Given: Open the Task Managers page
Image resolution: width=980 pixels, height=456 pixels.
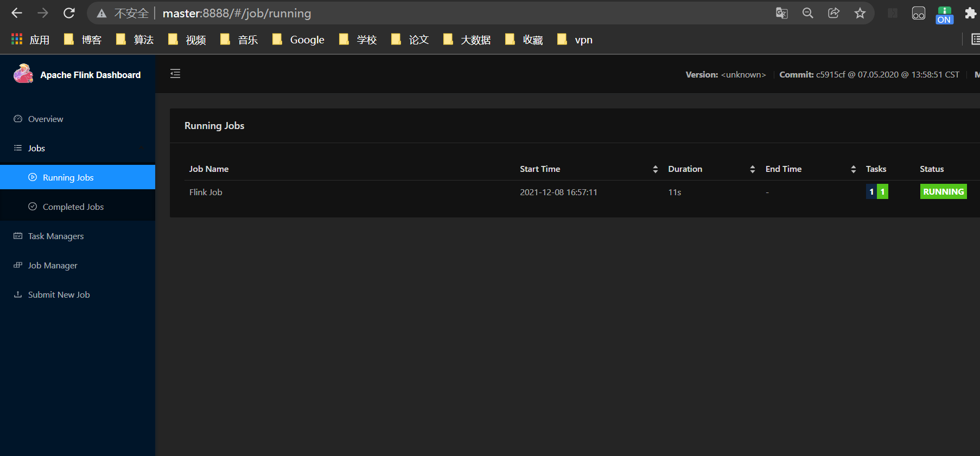Looking at the screenshot, I should (78, 236).
